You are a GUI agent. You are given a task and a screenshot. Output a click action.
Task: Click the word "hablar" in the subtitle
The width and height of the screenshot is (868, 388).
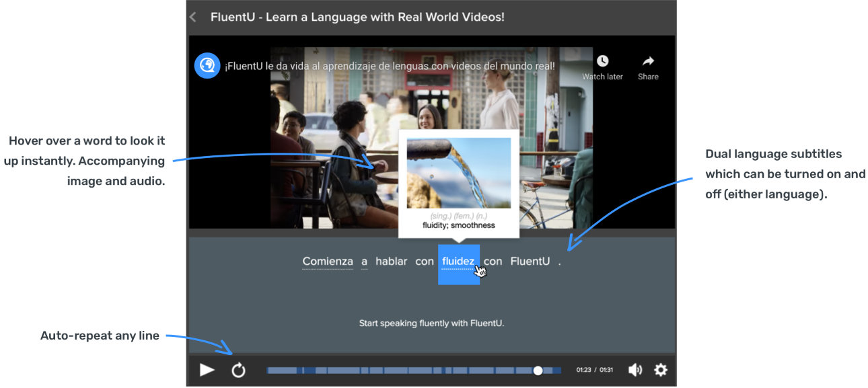point(391,262)
